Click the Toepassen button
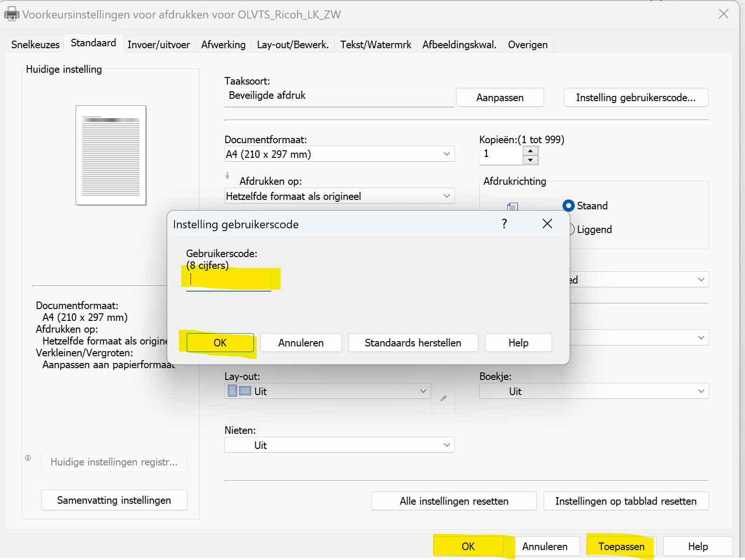The width and height of the screenshot is (745, 560). tap(622, 546)
